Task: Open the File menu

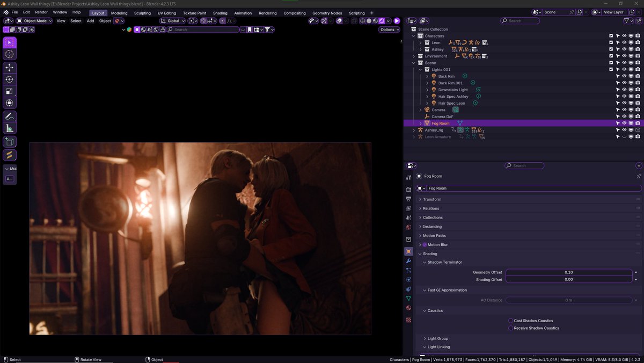Action: 14,12
